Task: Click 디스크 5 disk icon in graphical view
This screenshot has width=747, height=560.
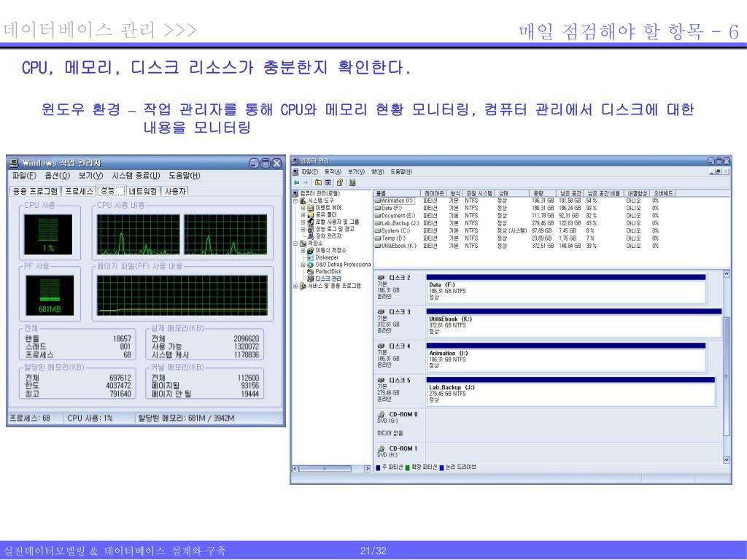Action: (381, 381)
